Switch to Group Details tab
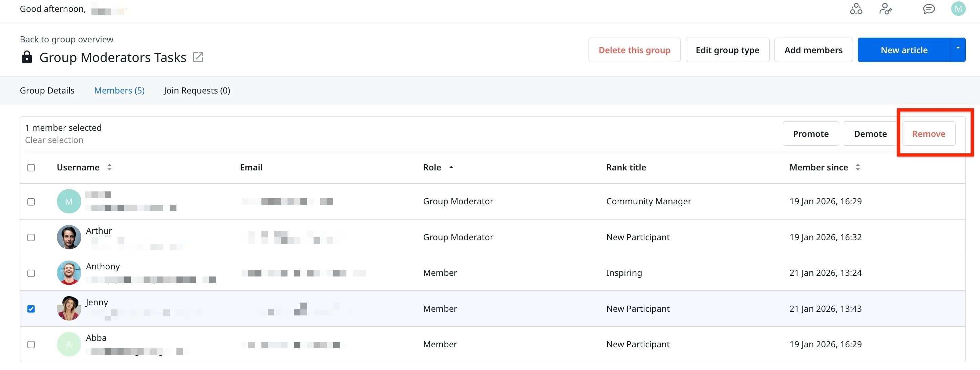 click(x=47, y=90)
